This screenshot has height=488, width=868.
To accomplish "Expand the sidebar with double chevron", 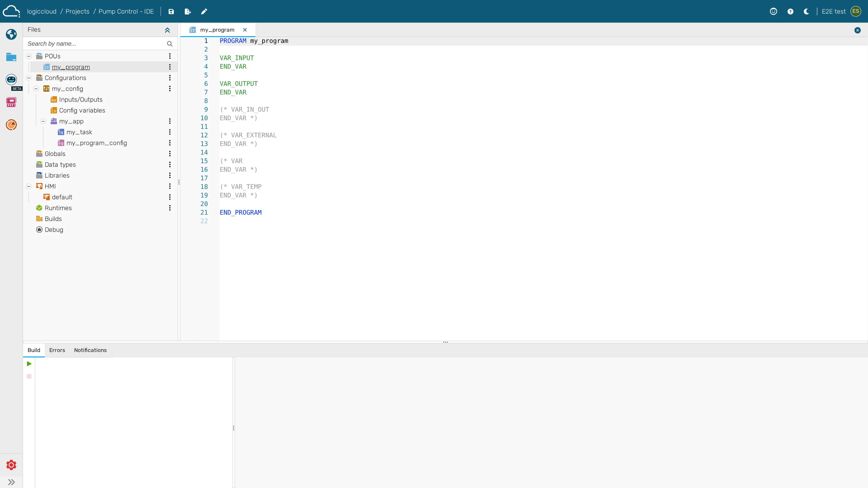I will point(11,482).
